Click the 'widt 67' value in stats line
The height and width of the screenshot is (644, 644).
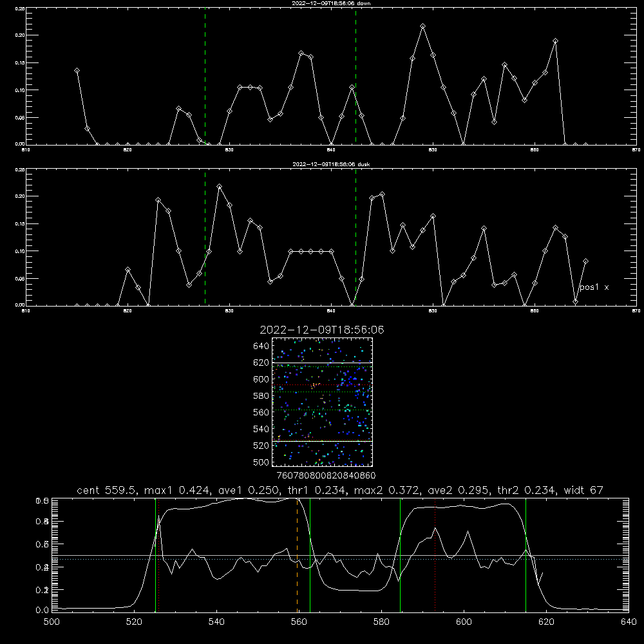583,490
